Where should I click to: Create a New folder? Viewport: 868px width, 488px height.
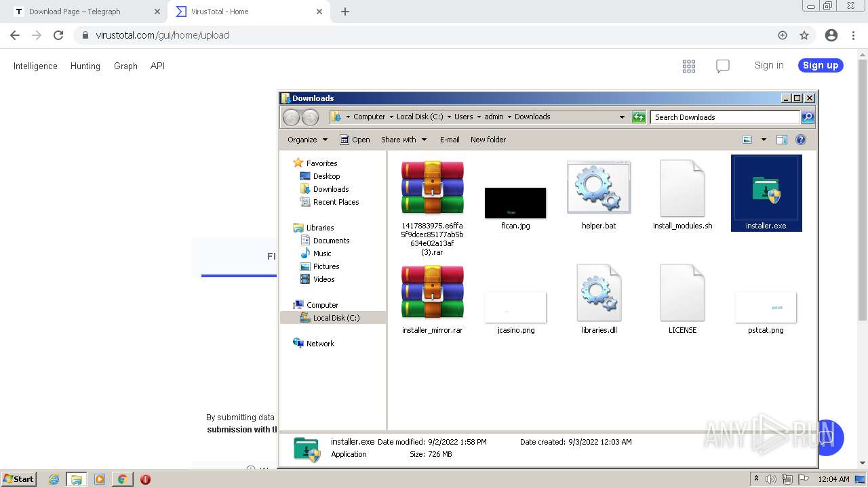(x=488, y=140)
